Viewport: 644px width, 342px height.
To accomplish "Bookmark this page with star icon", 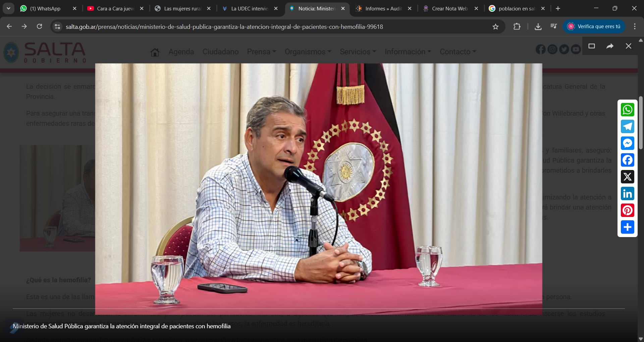I will click(495, 27).
